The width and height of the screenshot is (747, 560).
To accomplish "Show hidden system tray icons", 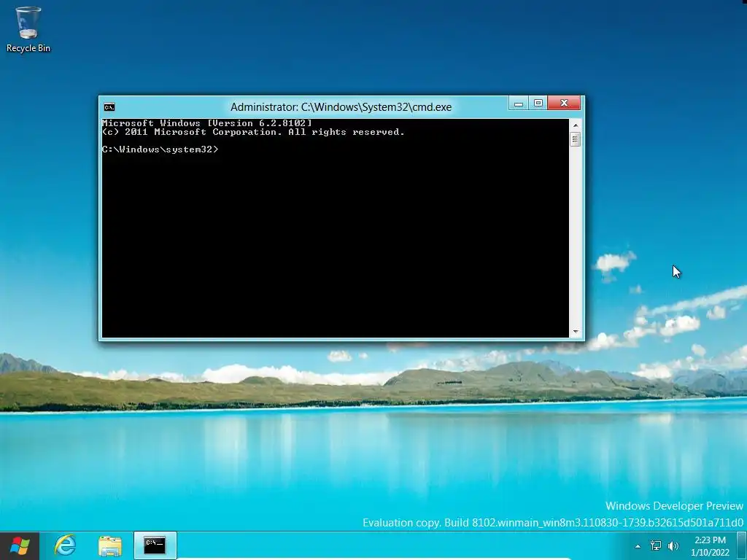I will tap(638, 546).
